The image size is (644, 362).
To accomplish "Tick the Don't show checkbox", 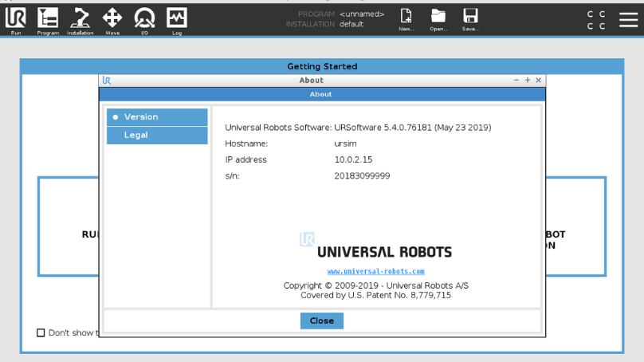I will tap(41, 332).
